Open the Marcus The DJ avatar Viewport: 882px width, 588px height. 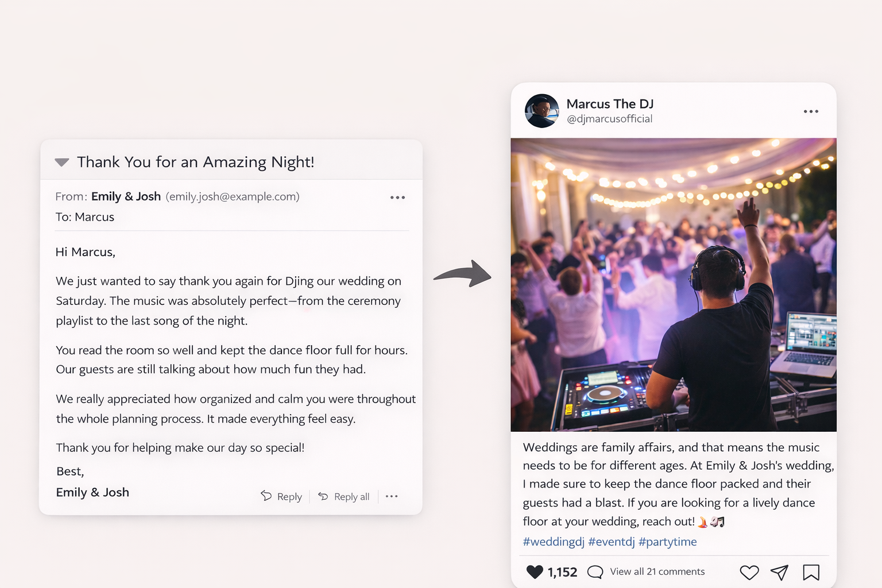(541, 111)
